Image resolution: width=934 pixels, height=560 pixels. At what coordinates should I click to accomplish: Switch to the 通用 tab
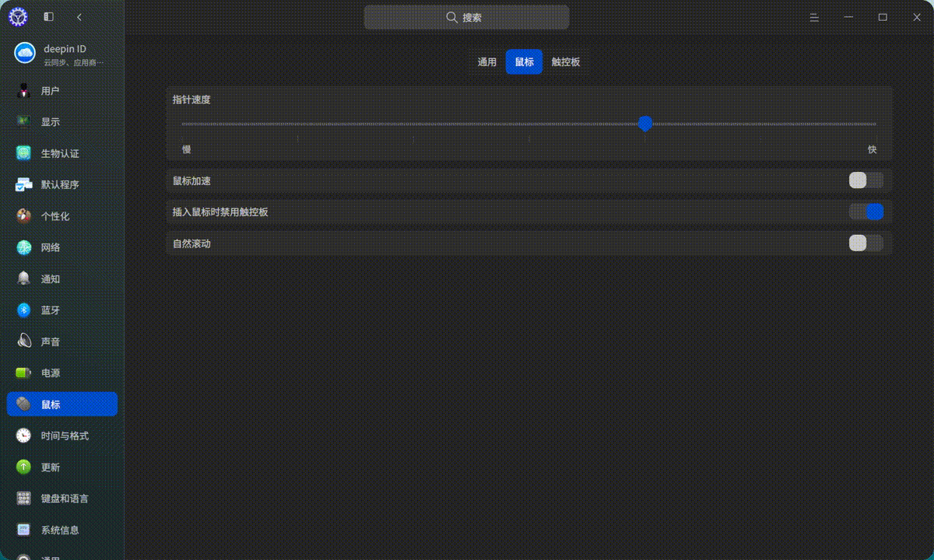click(x=487, y=62)
